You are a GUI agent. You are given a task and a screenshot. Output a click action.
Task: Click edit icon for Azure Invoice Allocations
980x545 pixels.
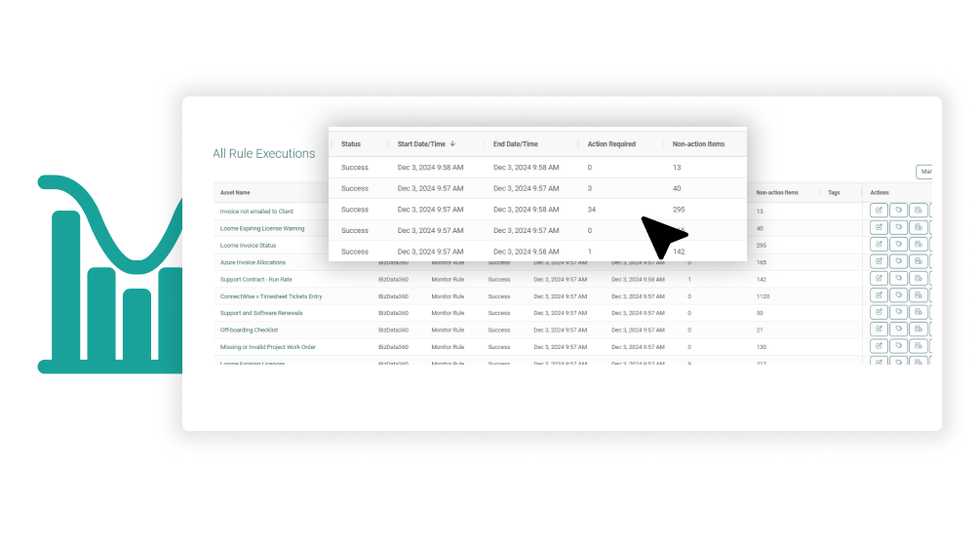pyautogui.click(x=879, y=261)
